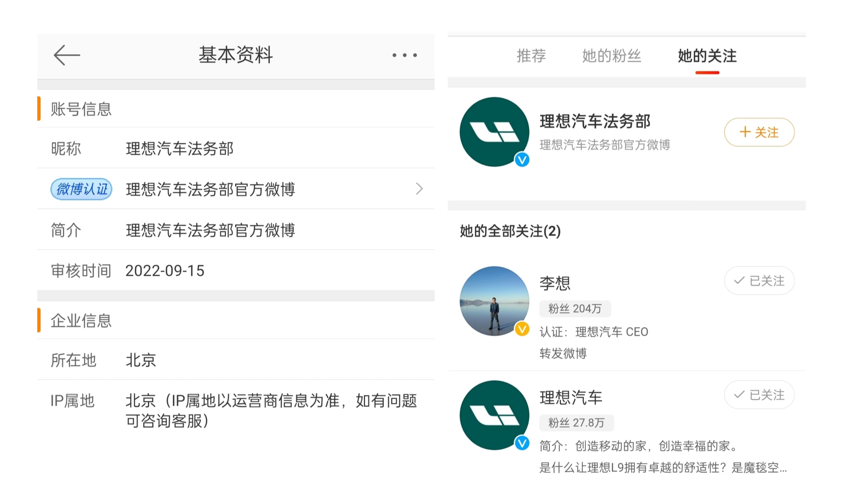
Task: Open 李想's profile avatar
Action: point(494,301)
